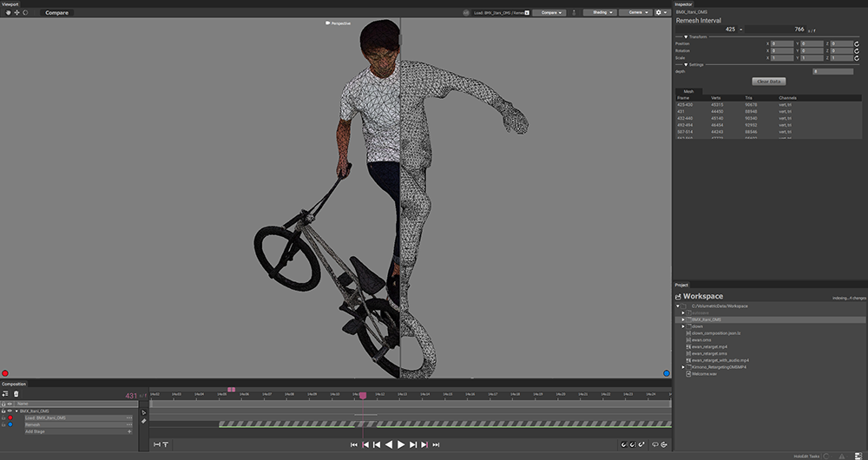The image size is (868, 460).
Task: Switch to the Composition tab
Action: pyautogui.click(x=14, y=384)
